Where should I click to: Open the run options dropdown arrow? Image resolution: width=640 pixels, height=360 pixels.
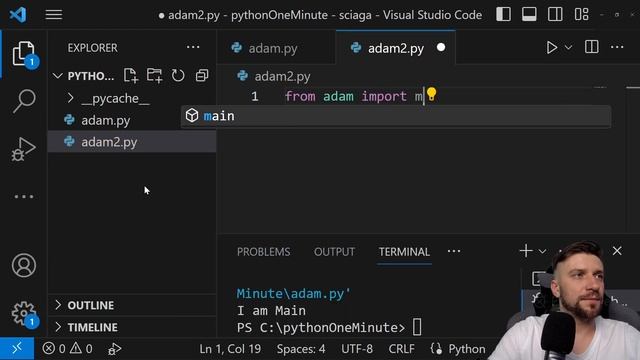point(568,48)
